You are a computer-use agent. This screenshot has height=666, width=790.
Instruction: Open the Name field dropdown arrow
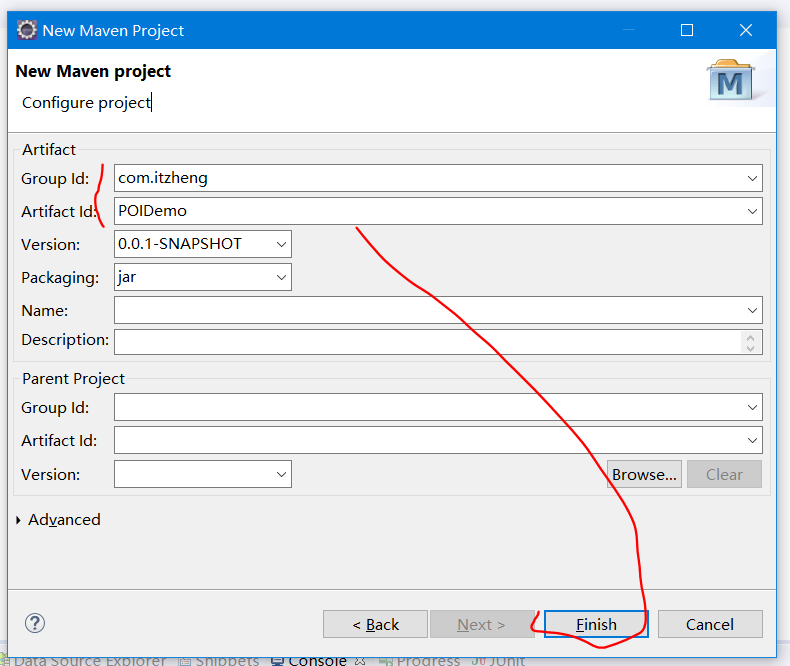752,310
